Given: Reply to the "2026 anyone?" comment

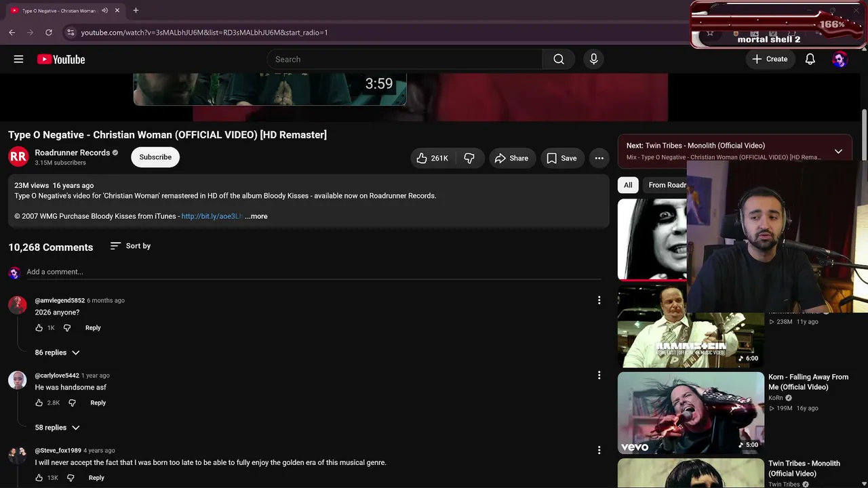Looking at the screenshot, I should (93, 328).
